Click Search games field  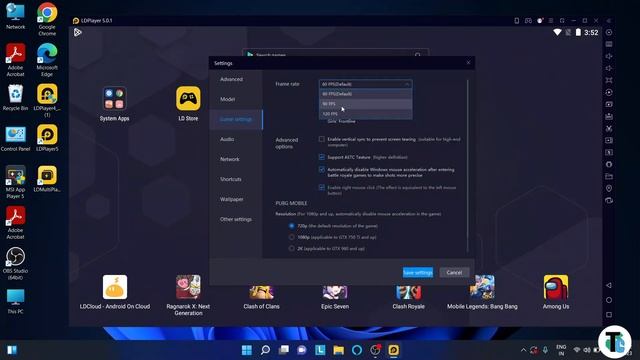click(x=336, y=54)
